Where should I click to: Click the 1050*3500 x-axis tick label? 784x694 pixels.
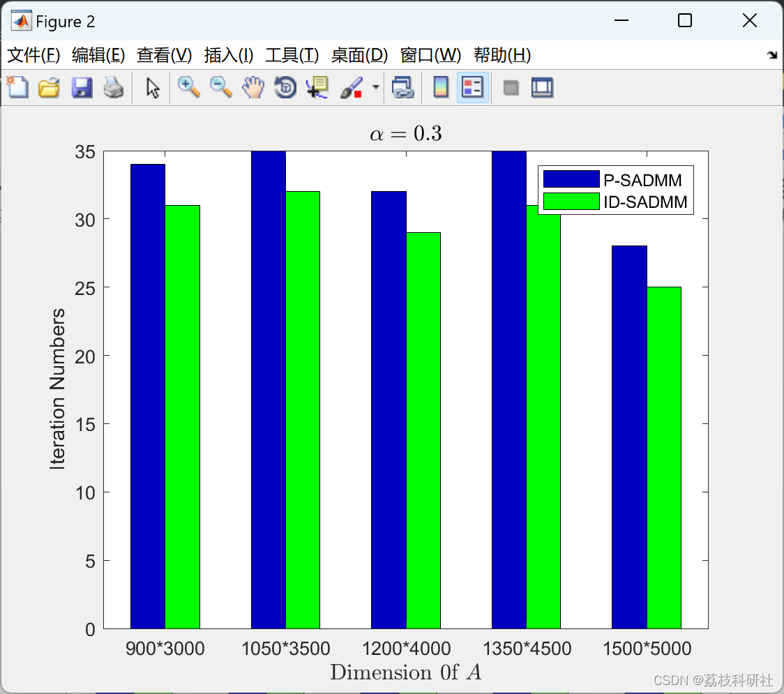pyautogui.click(x=285, y=649)
